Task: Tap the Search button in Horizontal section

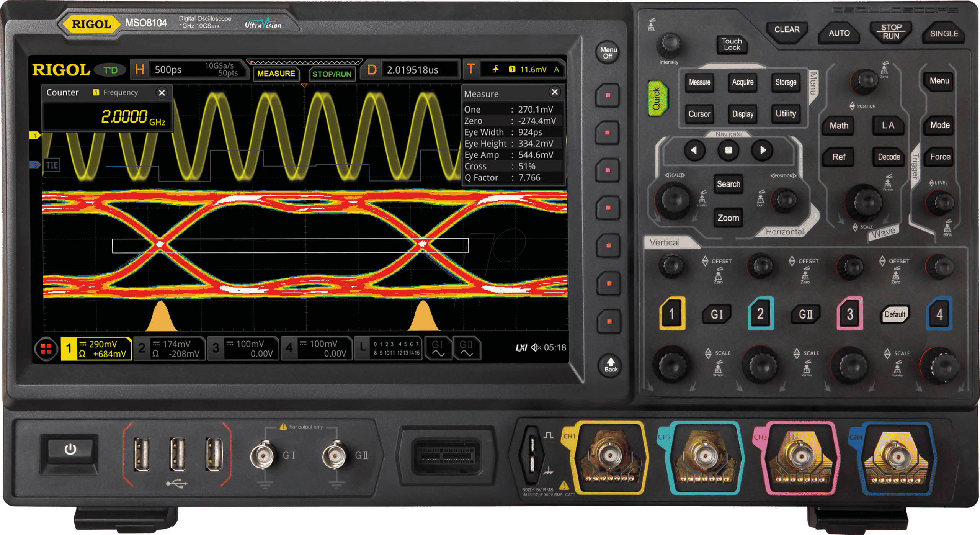Action: click(728, 184)
